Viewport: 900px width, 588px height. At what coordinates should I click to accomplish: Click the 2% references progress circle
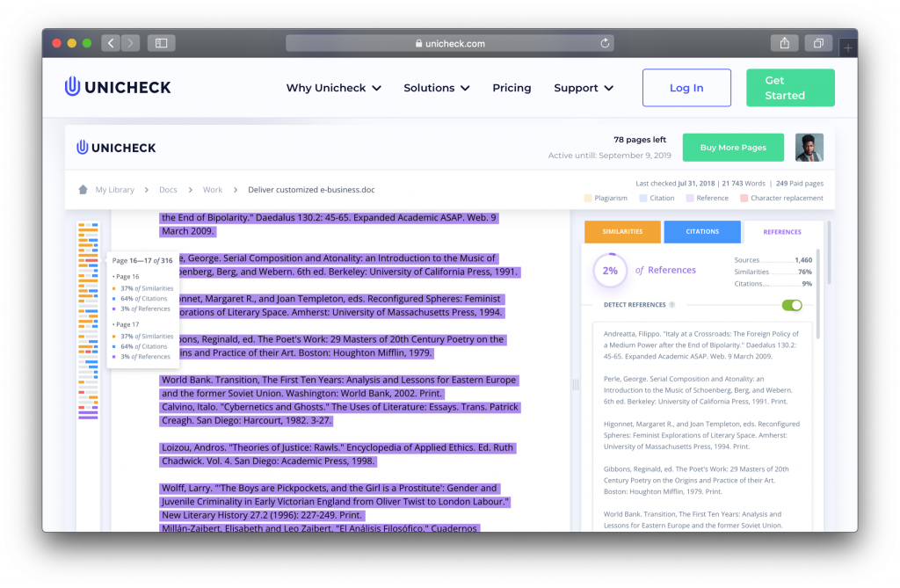point(610,271)
